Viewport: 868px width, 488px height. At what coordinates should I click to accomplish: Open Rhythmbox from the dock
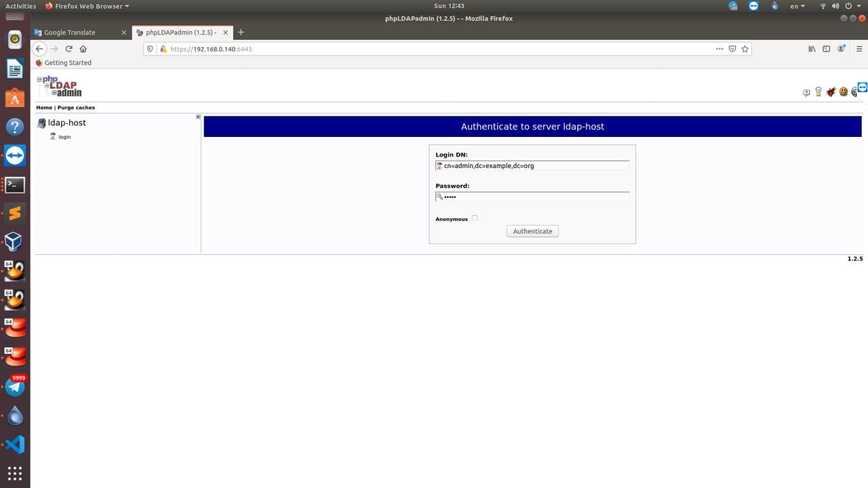[x=15, y=40]
